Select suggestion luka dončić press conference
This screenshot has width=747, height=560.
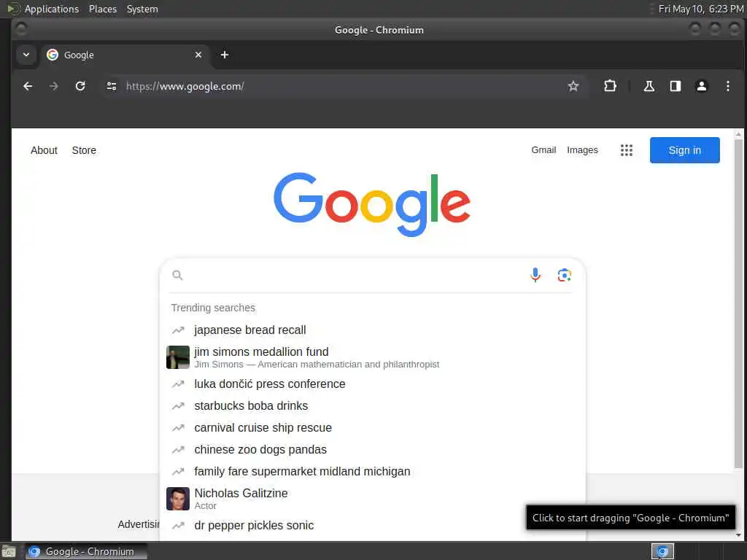373,384
